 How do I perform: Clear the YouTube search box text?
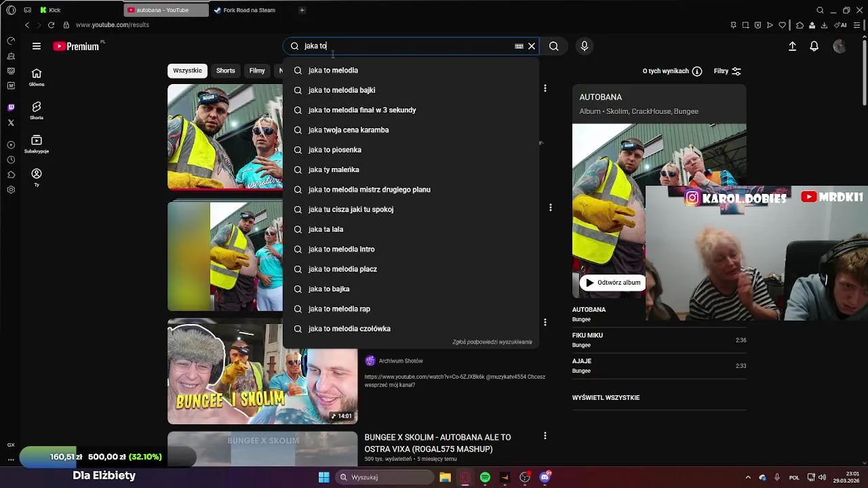532,46
